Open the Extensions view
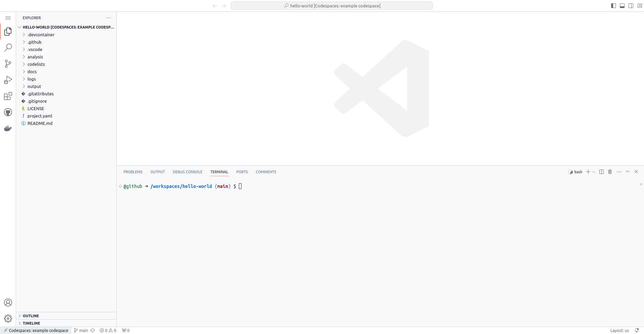644x334 pixels. pyautogui.click(x=8, y=96)
